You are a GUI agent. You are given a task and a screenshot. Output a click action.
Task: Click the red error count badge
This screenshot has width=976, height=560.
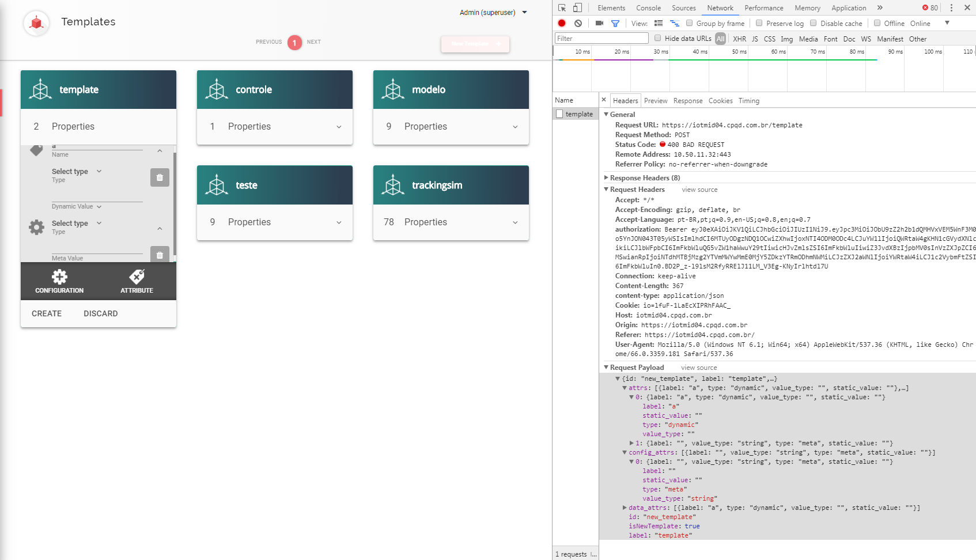[930, 7]
